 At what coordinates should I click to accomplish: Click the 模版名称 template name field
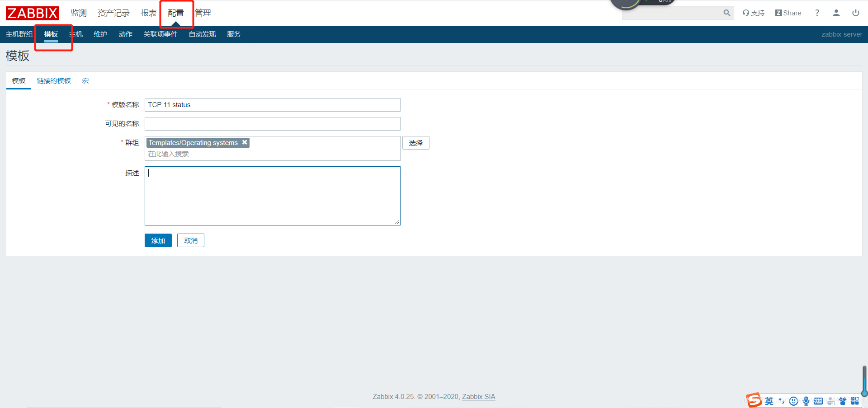(x=273, y=105)
